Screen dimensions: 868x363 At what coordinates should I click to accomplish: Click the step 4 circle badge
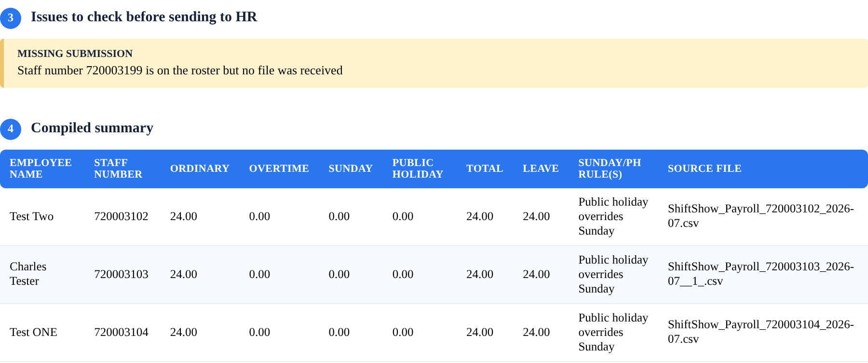pos(11,129)
